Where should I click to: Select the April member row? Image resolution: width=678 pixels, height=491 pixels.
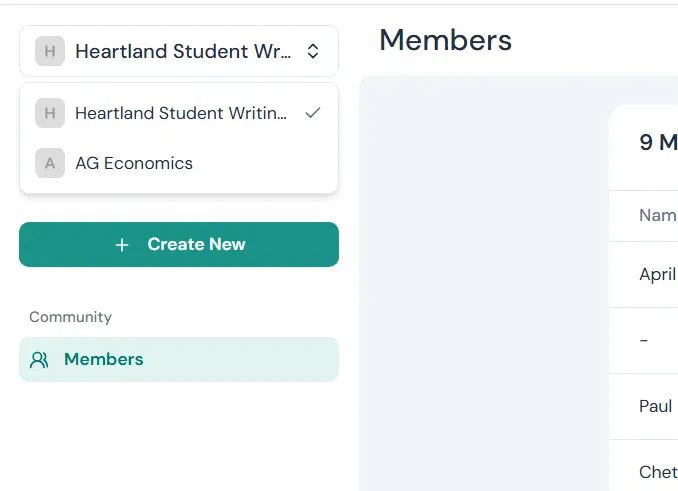coord(657,274)
